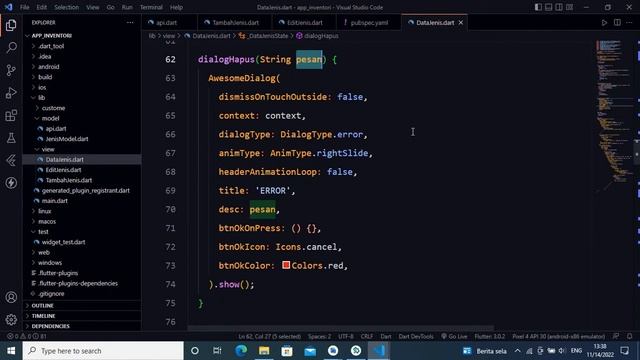Open the Manage gear icon

point(11,320)
